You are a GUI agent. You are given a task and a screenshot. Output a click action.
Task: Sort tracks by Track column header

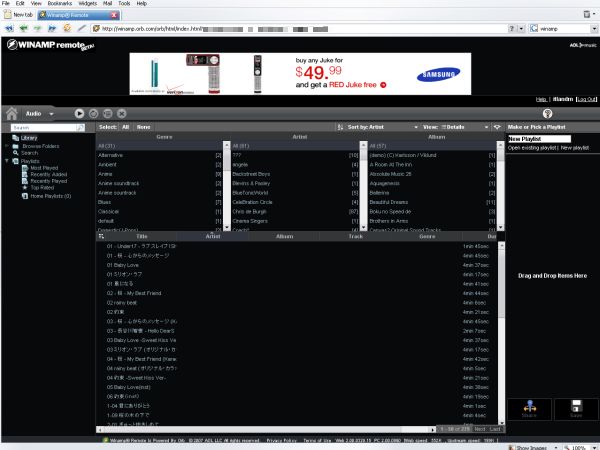[355, 236]
